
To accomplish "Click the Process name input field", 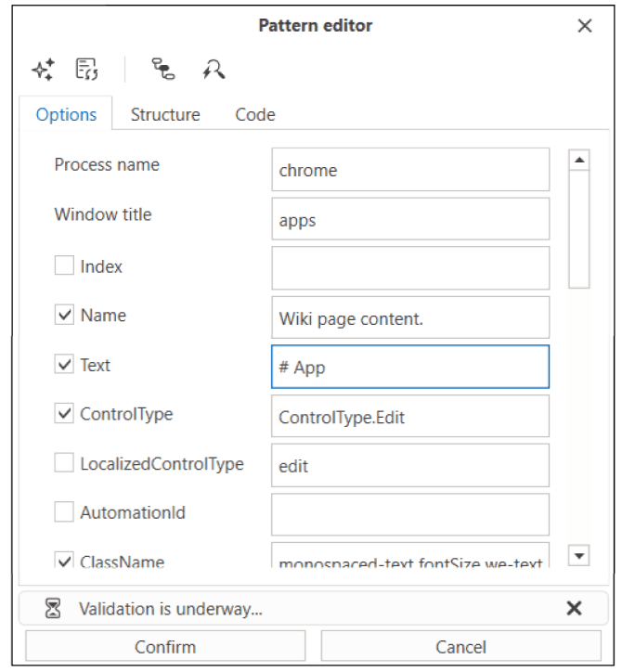I will (x=409, y=170).
